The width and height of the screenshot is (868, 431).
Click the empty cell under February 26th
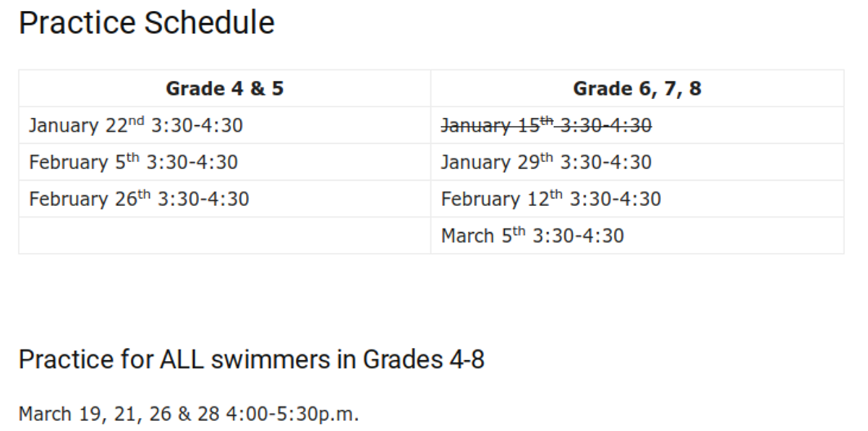225,236
